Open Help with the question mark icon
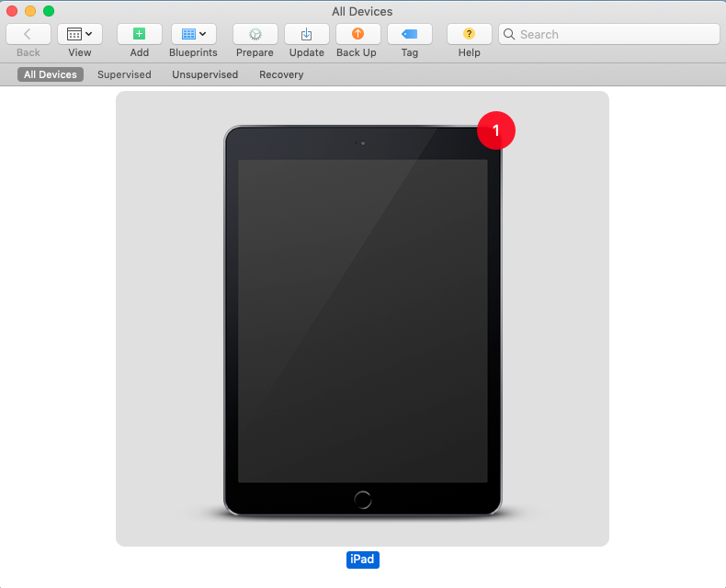726x588 pixels. pos(469,34)
